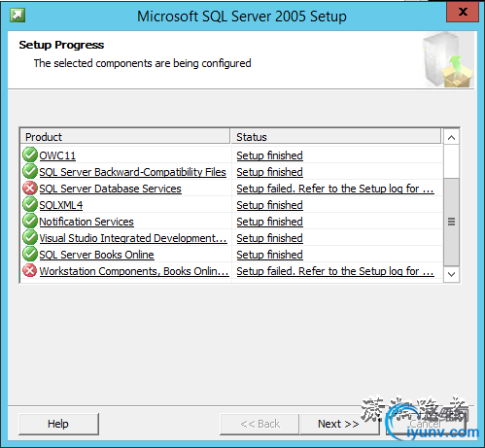Open the SQL Server Backward-Compatibility Files link

(132, 172)
